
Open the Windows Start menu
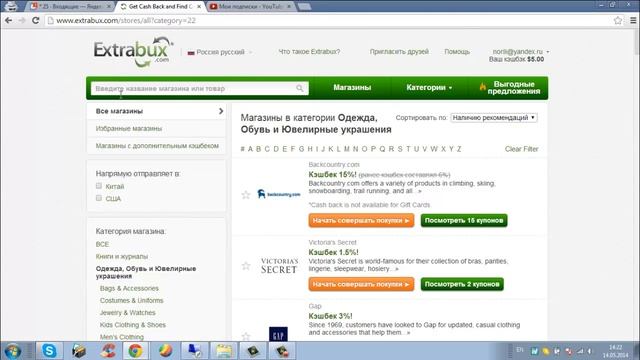[x=12, y=351]
